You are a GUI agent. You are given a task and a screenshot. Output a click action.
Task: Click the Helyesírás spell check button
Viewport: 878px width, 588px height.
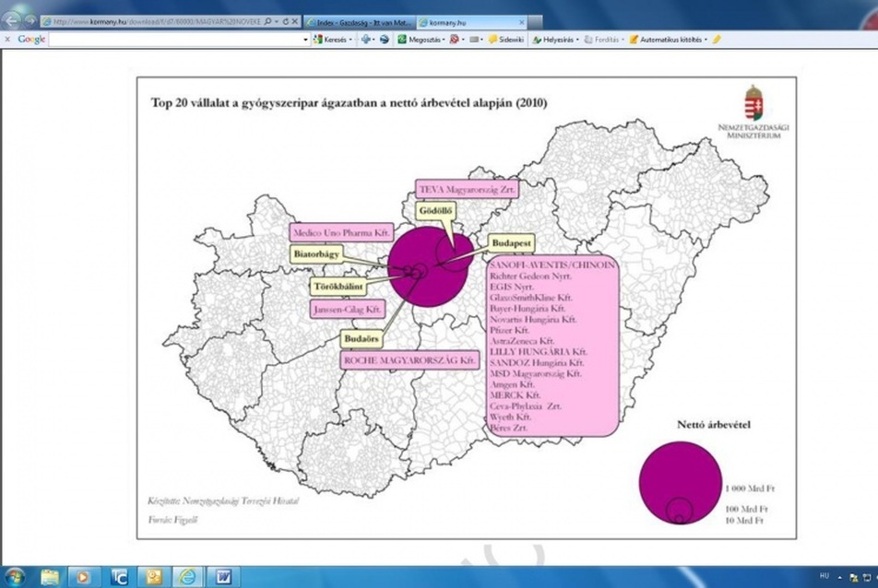[x=552, y=40]
